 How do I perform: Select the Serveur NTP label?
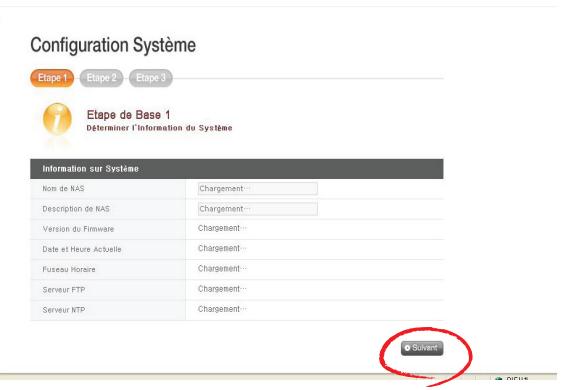pos(64,310)
